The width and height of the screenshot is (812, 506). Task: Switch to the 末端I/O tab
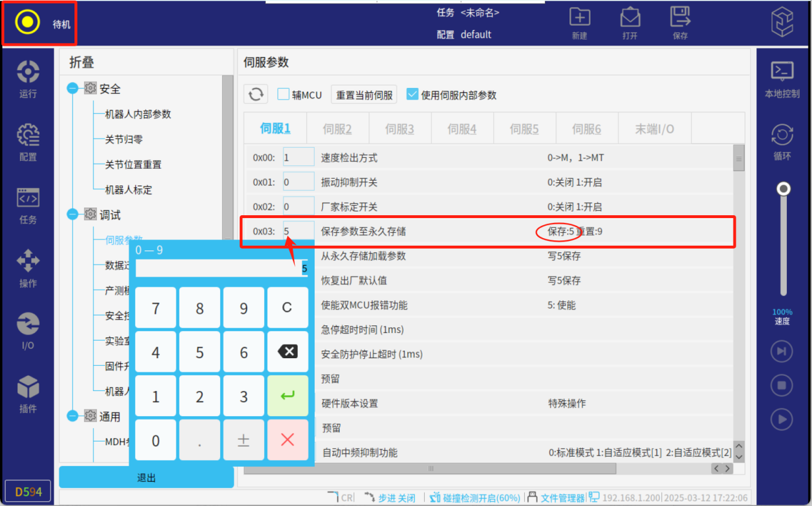(654, 129)
